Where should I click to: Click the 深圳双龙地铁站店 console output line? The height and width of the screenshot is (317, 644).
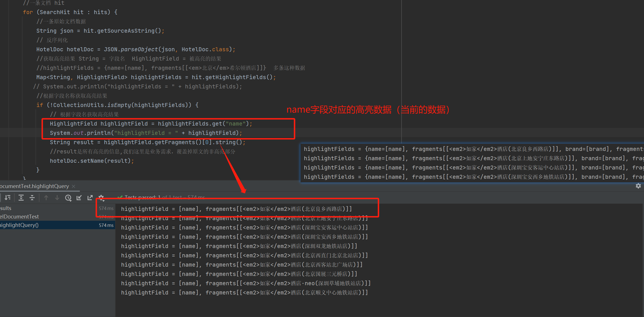(239, 246)
